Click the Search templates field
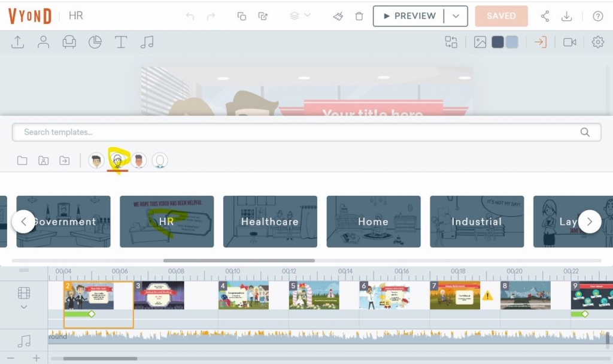The image size is (613, 364). [x=306, y=132]
